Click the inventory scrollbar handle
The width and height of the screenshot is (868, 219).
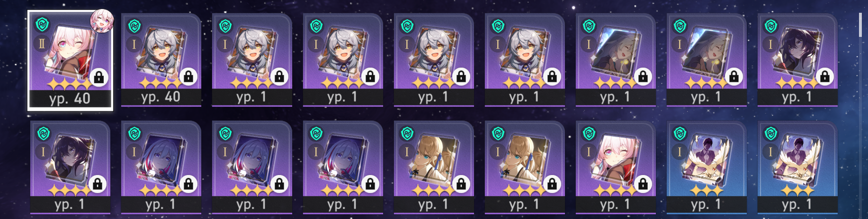[x=860, y=26]
